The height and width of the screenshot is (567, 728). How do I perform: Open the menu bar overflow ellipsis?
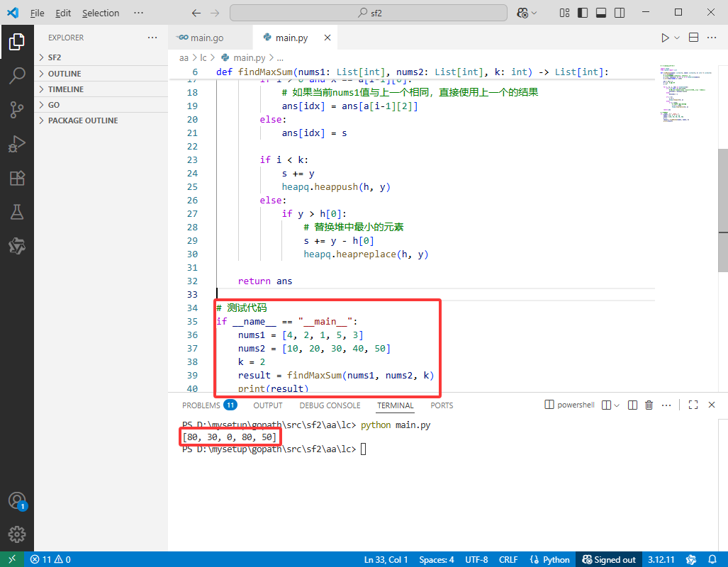click(x=138, y=13)
